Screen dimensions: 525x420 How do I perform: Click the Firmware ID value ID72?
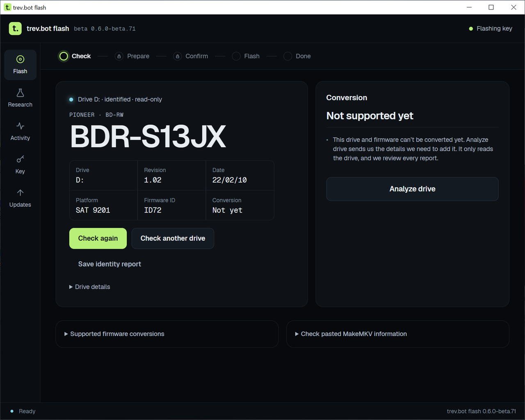click(153, 210)
